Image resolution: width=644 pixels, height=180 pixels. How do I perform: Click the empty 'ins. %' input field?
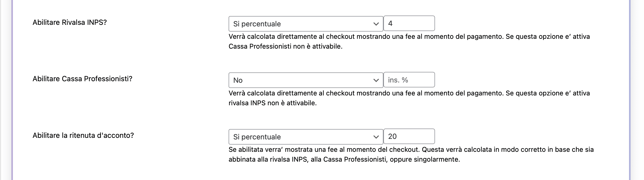[x=409, y=80]
